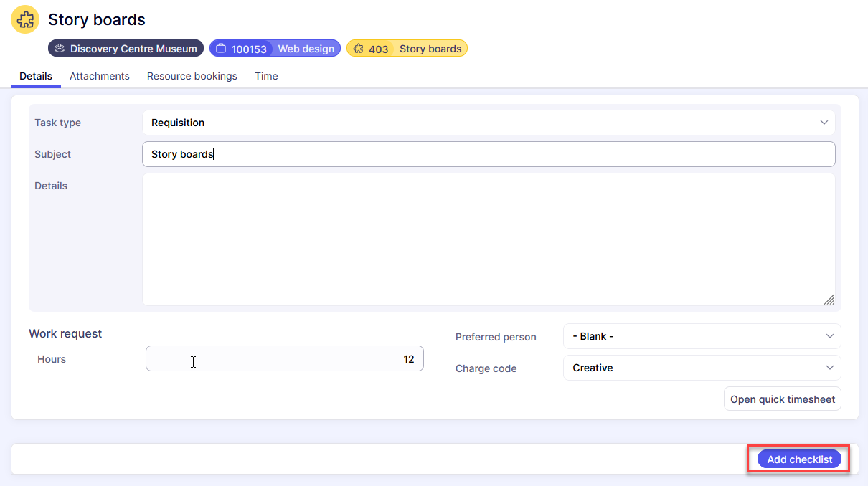Click the small puzzle icon before 403
The image size is (868, 486).
pos(359,49)
